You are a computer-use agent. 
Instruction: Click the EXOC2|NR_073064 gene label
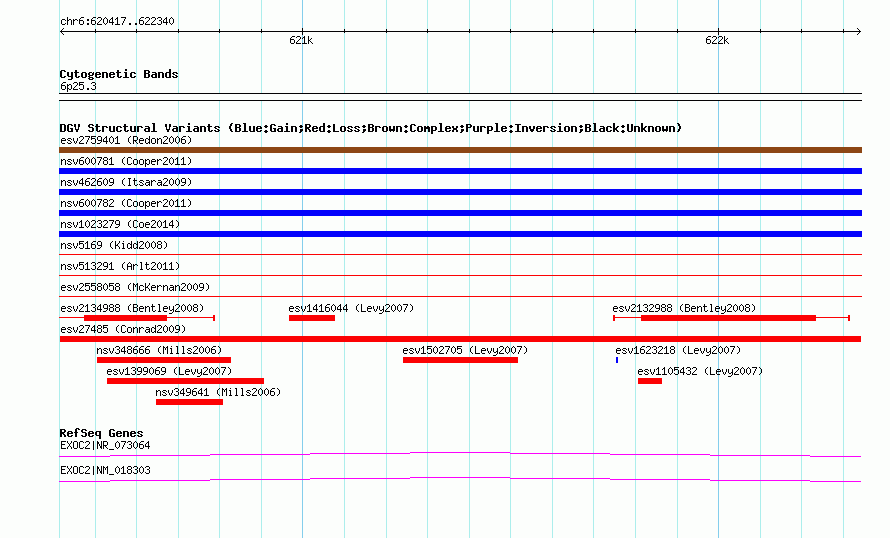pos(105,445)
